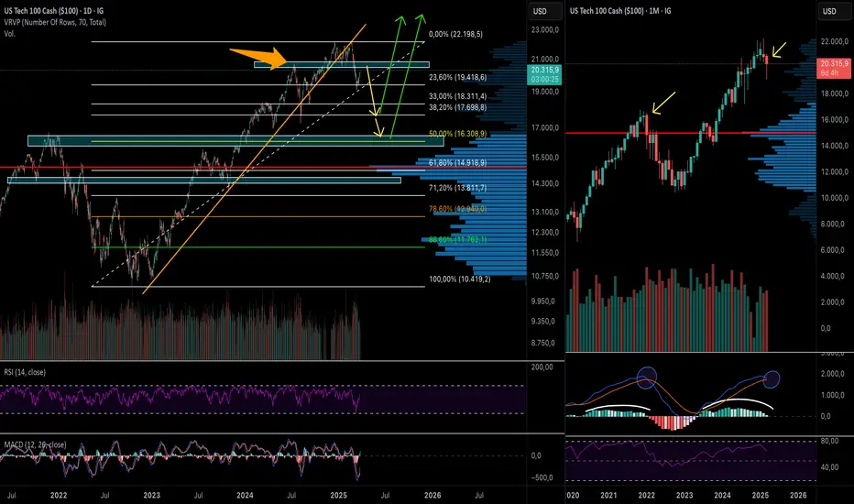Select the thick orange arrow drawing
The image size is (854, 504).
tap(257, 57)
